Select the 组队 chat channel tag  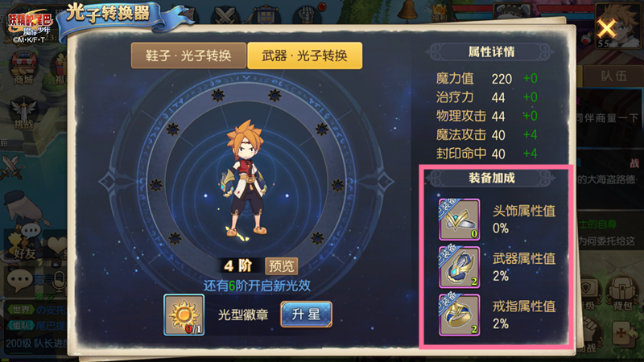(21, 326)
